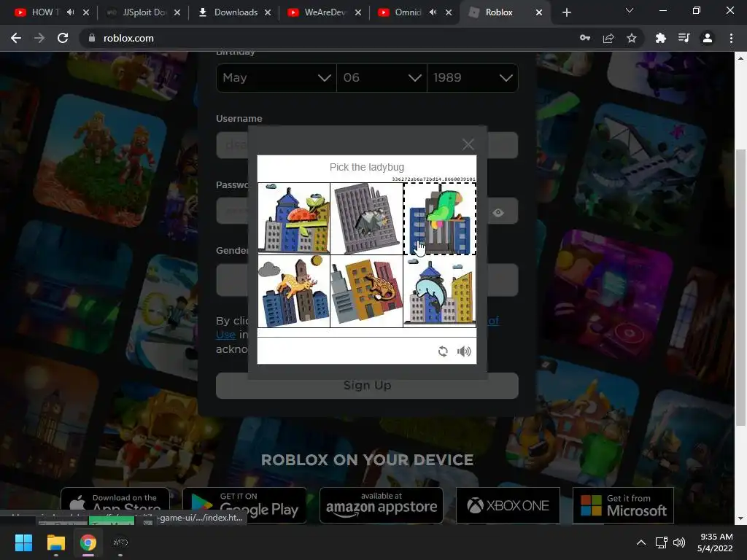Open the birthday month dropdown showing May
The image size is (747, 560).
[276, 77]
